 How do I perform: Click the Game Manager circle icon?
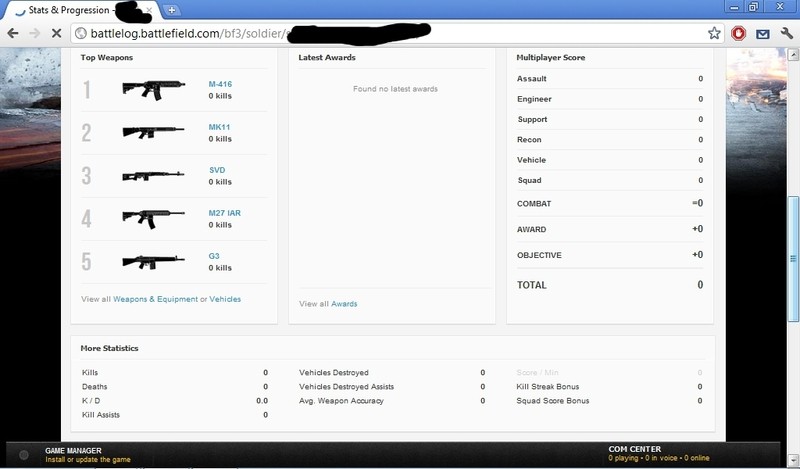click(x=24, y=455)
